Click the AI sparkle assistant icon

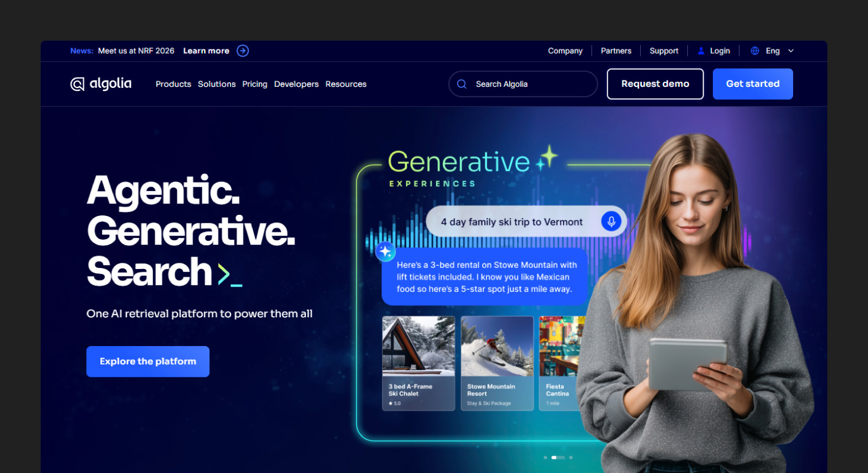click(386, 251)
